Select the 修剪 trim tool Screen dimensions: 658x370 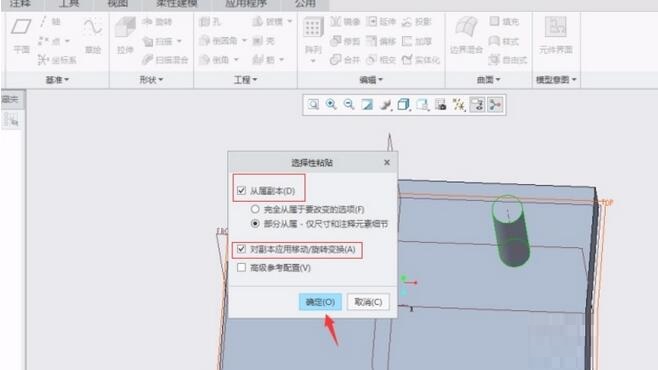point(345,41)
